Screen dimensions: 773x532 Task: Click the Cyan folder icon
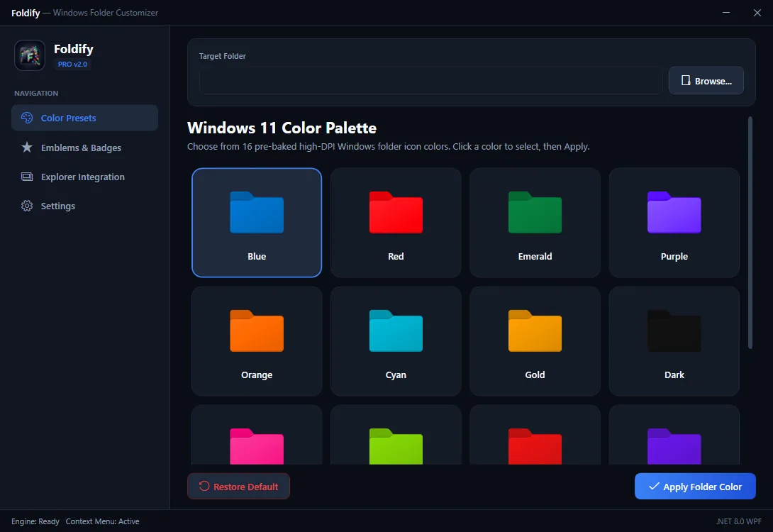396,331
